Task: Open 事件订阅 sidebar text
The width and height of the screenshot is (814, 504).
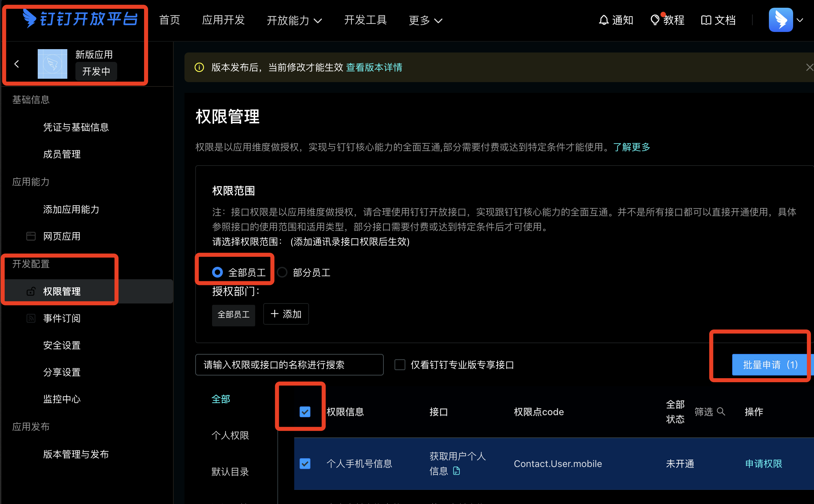Action: [62, 318]
